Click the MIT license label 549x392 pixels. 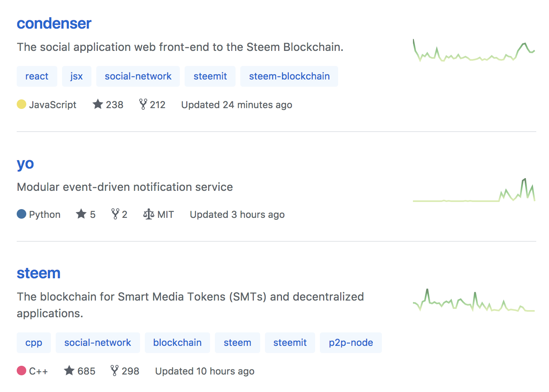coord(166,215)
